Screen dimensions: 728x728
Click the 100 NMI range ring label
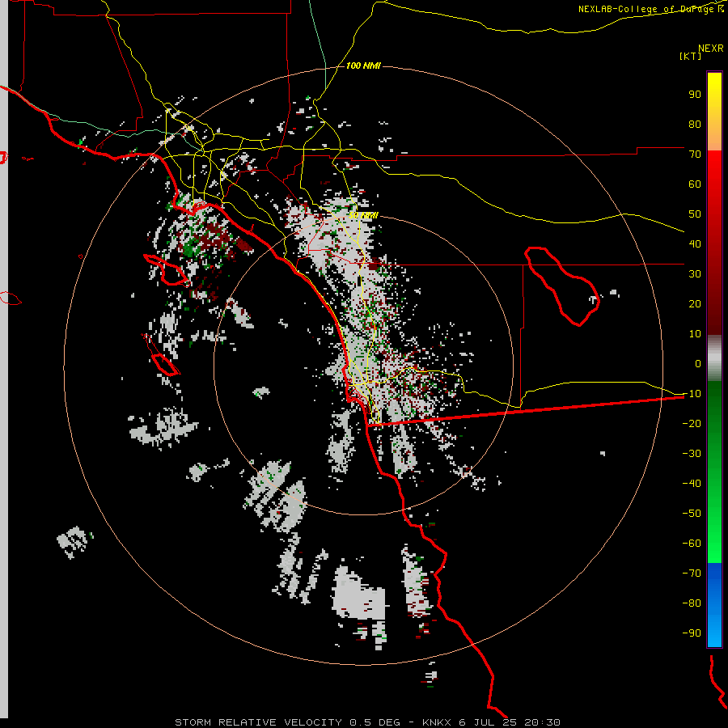coord(363,66)
